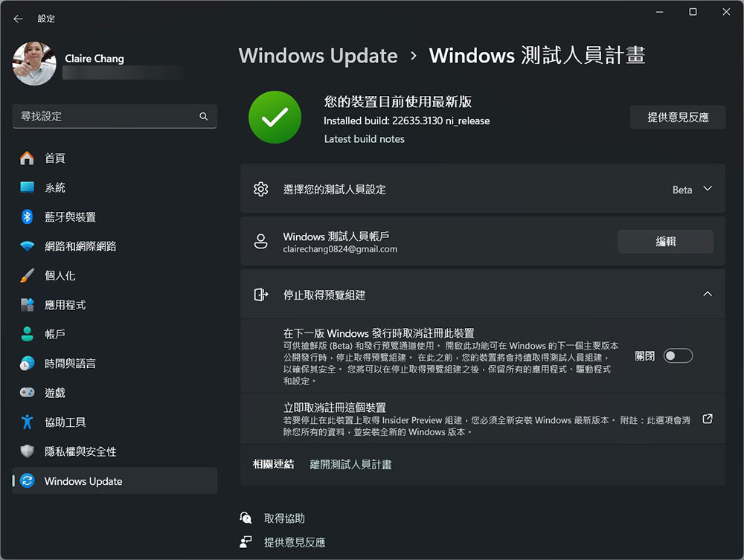Click the Windows 測試人員帳戶 person icon

point(261,242)
